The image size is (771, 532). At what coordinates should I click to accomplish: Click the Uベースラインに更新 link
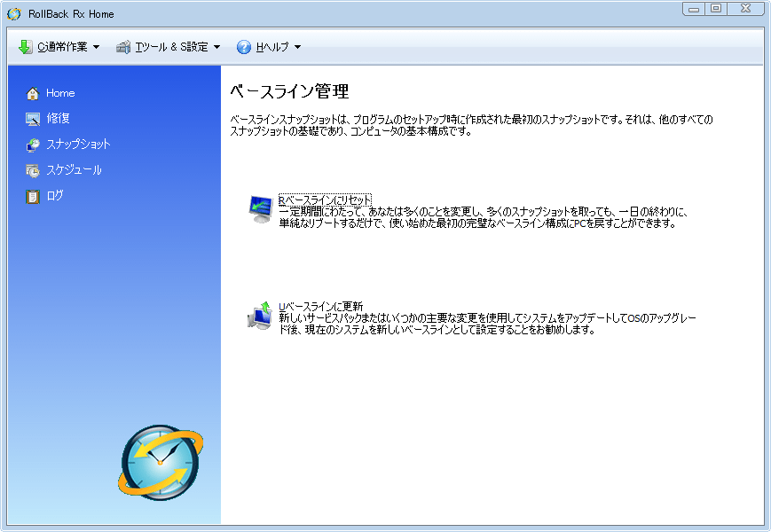coord(320,307)
